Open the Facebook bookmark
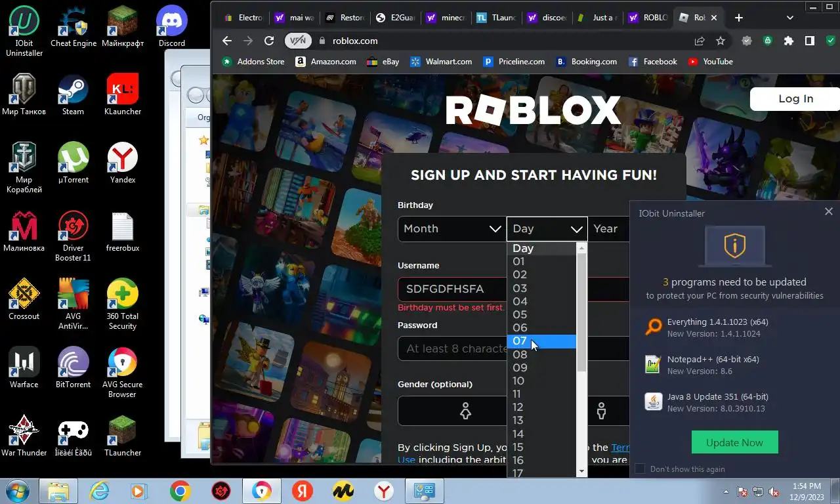Viewport: 840px width, 504px height. point(652,62)
